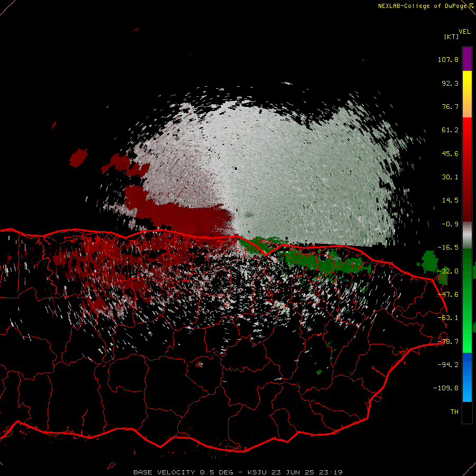The height and width of the screenshot is (476, 476).
Task: Click the purple segment of velocity scale
Action: [467, 59]
